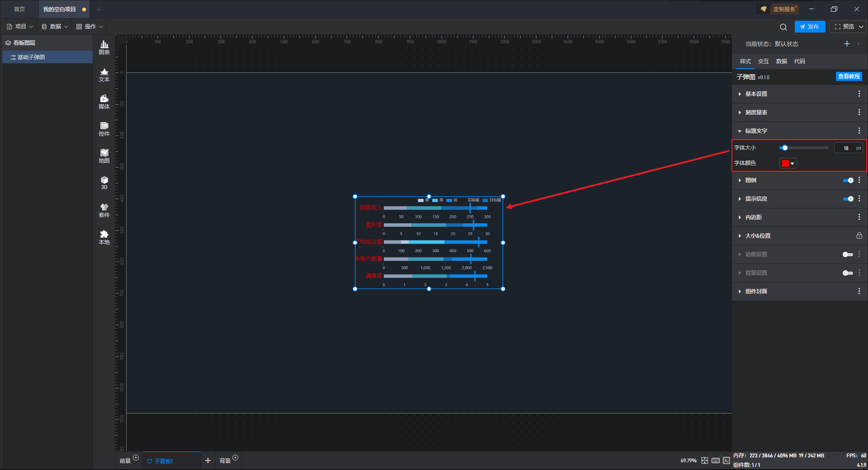Open the 3D components category
Image resolution: width=868 pixels, height=470 pixels.
104,183
